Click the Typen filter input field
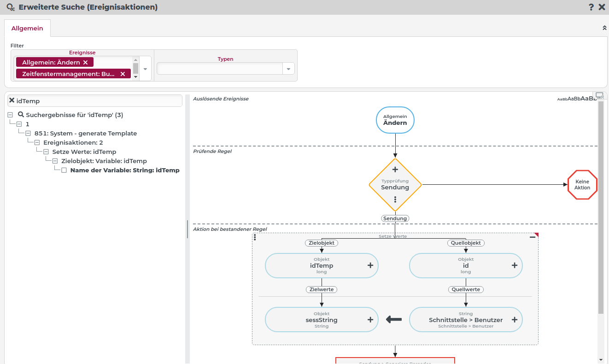This screenshot has width=609, height=364. click(x=220, y=69)
